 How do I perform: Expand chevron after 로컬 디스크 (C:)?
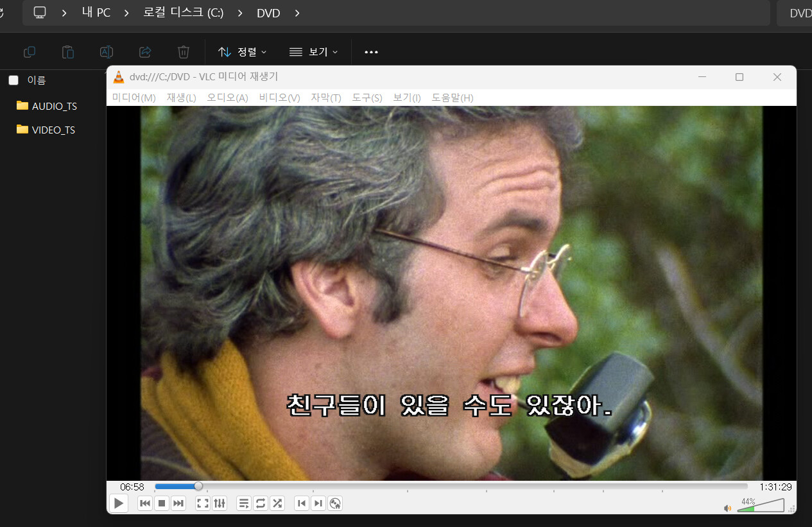[x=240, y=13]
